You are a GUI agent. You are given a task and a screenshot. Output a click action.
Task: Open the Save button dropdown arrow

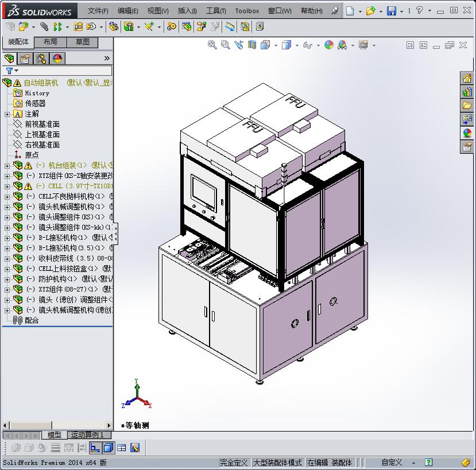[401, 11]
